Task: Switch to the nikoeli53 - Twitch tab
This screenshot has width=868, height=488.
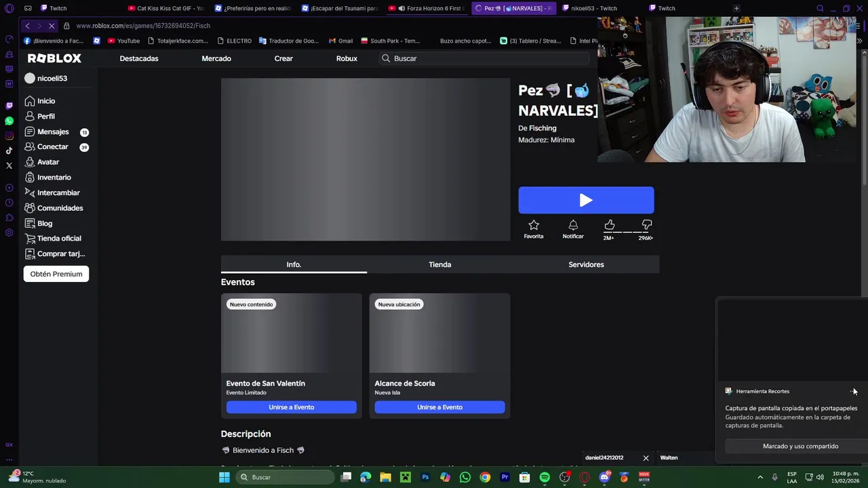Action: click(x=596, y=8)
